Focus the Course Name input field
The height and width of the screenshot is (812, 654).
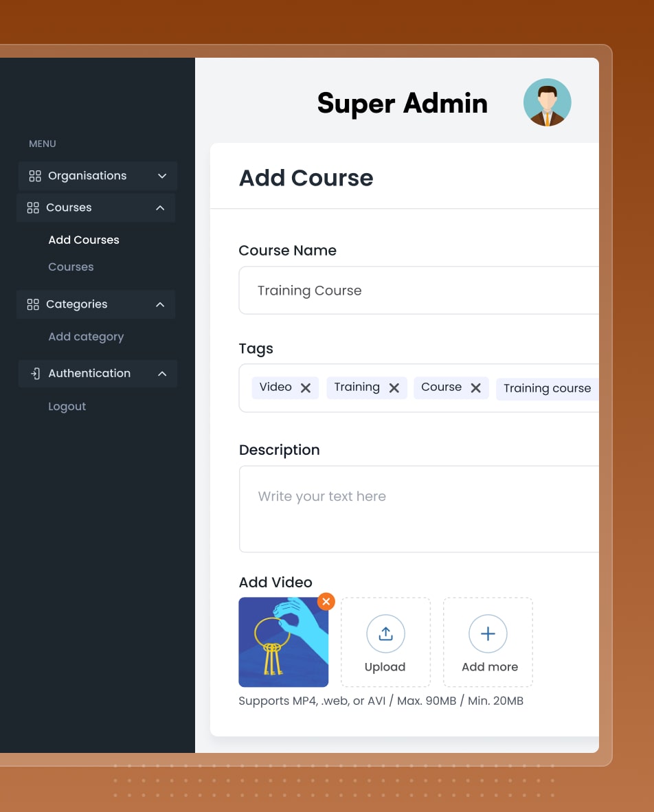(419, 291)
